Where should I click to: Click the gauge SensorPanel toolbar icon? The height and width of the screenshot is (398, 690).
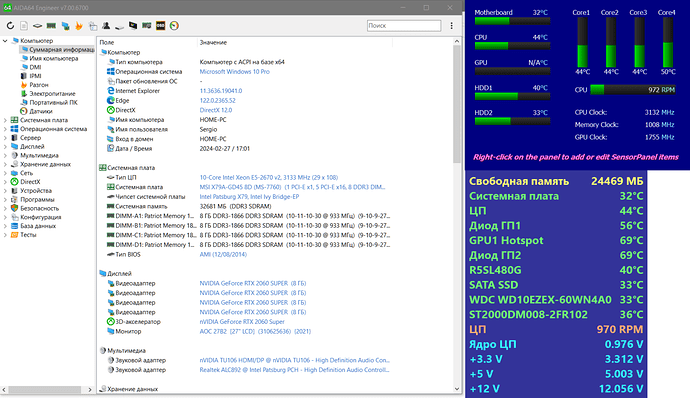tap(174, 26)
